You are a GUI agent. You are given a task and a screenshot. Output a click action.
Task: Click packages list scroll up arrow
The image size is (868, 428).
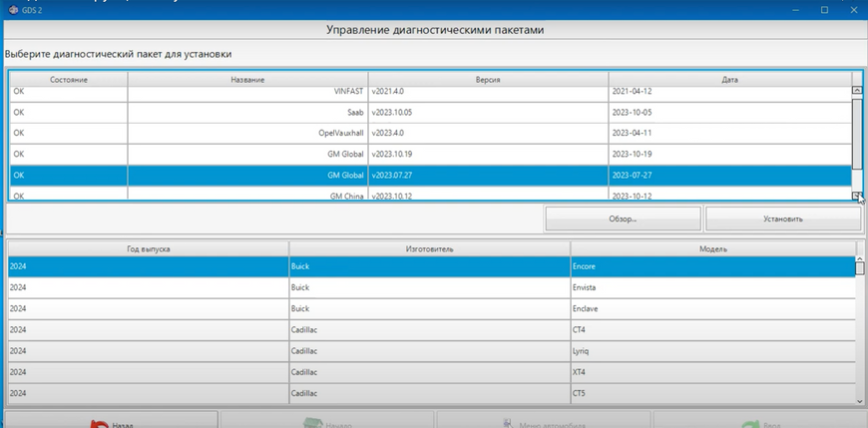[x=857, y=90]
